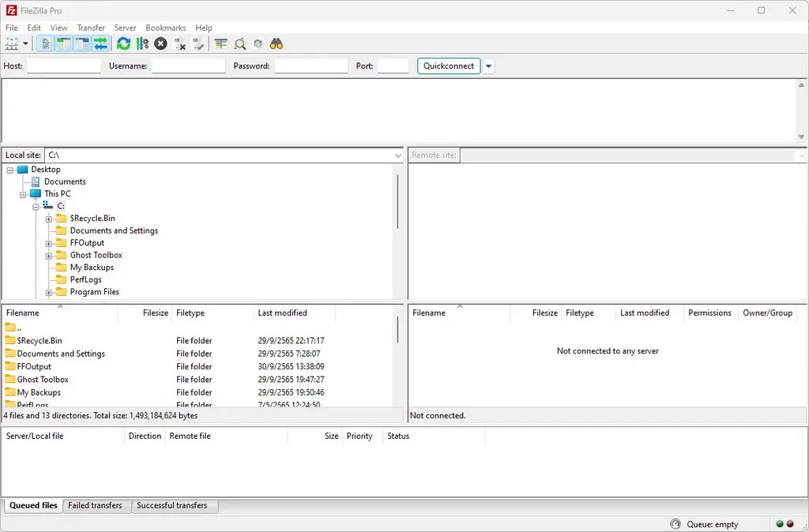Select Documents in the local tree
Screen dimensions: 809x532
point(65,182)
